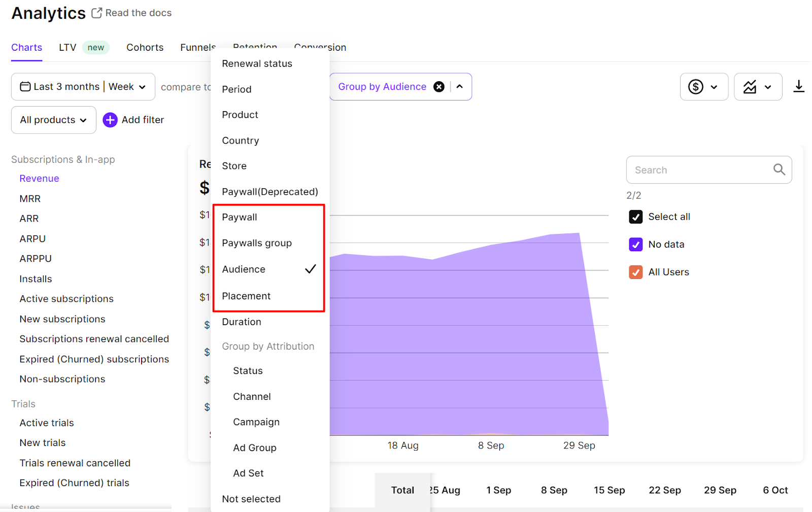Open the MRR chart in sidebar
The height and width of the screenshot is (512, 812).
click(x=30, y=199)
